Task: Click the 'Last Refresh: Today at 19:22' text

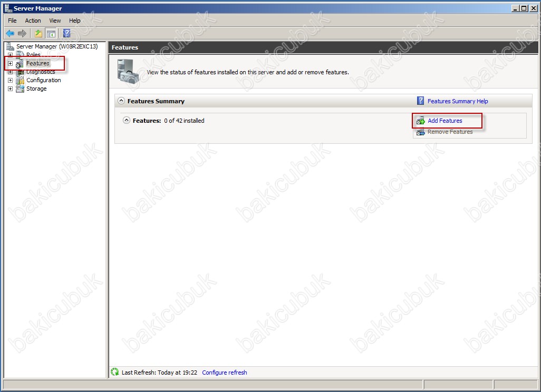Action: 159,373
